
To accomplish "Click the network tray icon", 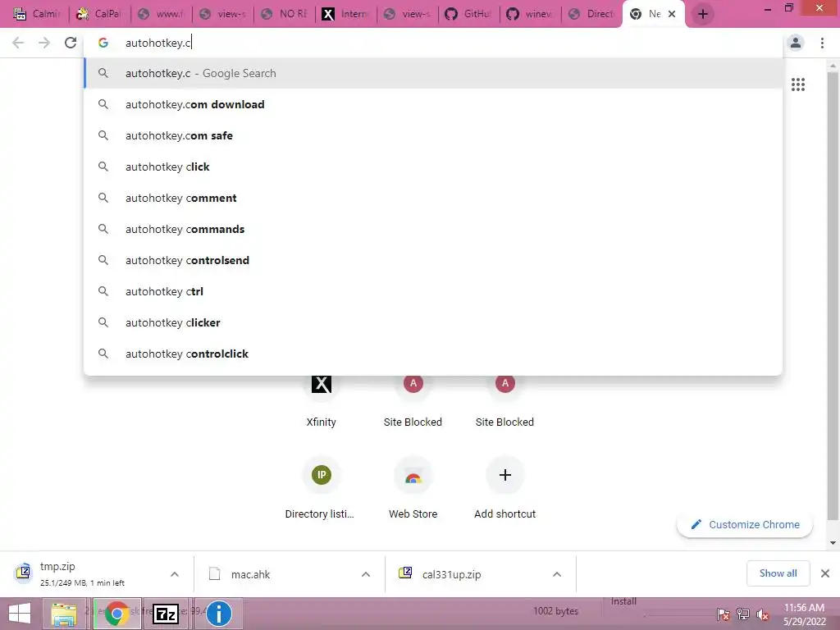I will click(x=743, y=614).
